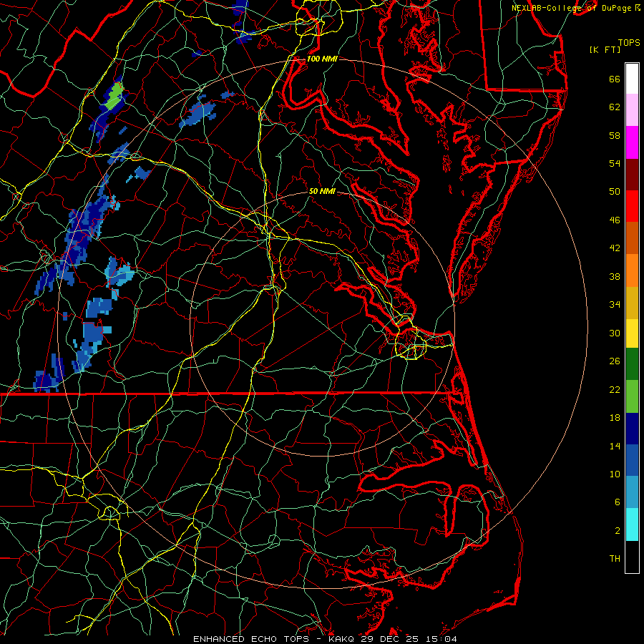Click the orange 42 K FT legend swatch
Image resolution: width=644 pixels, height=644 pixels.
coord(632,270)
